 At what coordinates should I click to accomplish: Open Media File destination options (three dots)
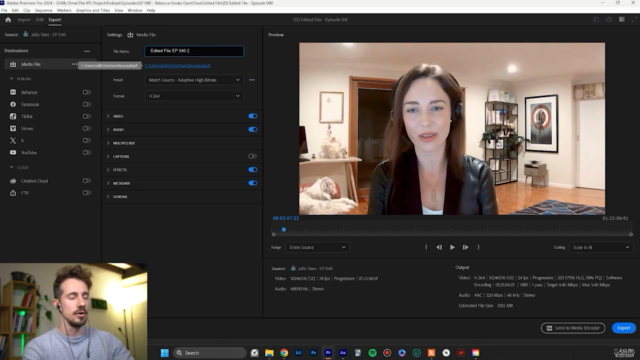click(74, 64)
